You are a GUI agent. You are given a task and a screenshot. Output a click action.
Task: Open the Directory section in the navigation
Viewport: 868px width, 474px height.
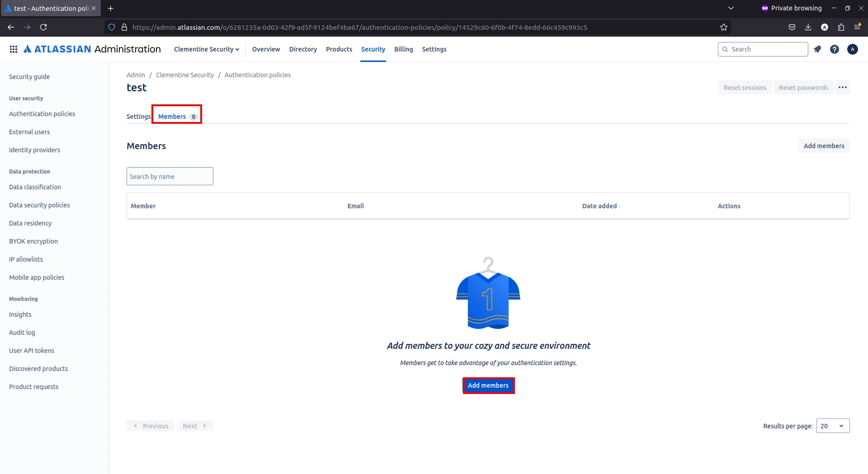click(302, 49)
